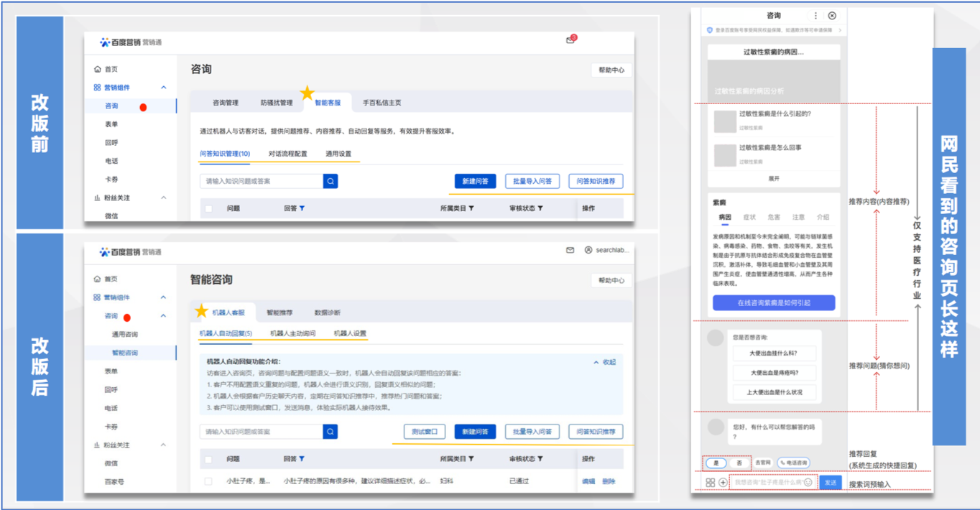Click the 测试窗口 button
The image size is (980, 510).
pos(424,432)
